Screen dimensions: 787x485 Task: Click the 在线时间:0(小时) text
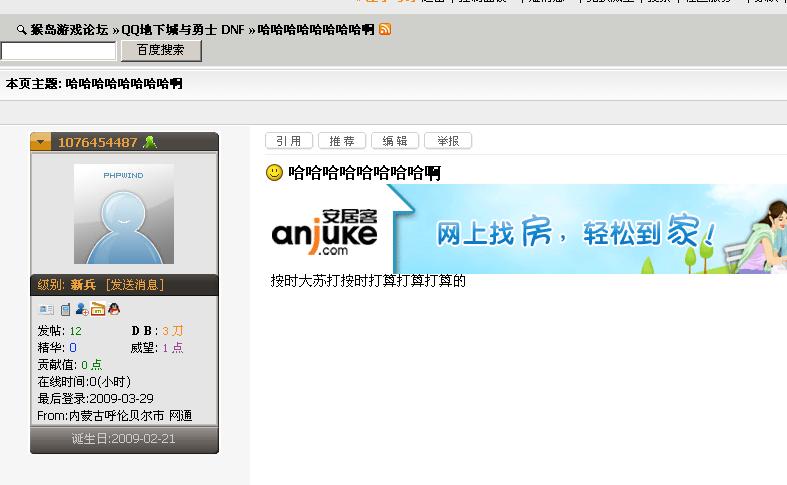[x=84, y=382]
